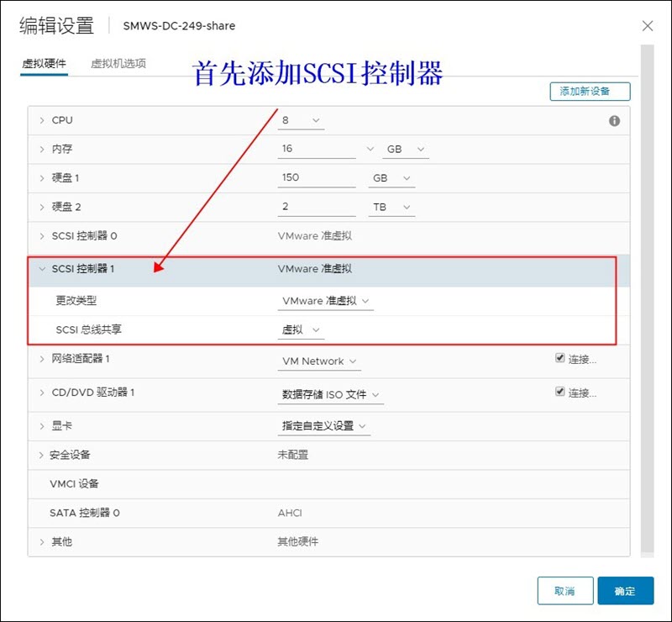Switch to the 虚拟机选项 tab
Screen dimensions: 672x622
coord(118,64)
